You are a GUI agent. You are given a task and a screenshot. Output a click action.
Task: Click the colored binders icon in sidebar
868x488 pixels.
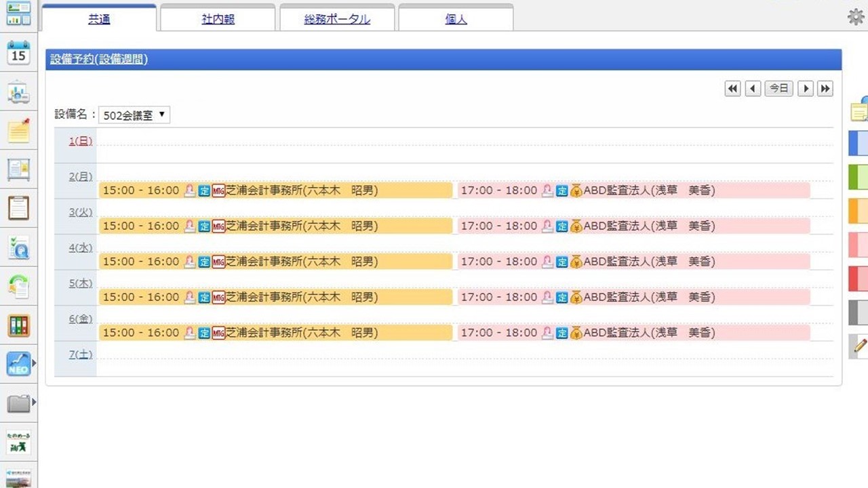(x=18, y=325)
